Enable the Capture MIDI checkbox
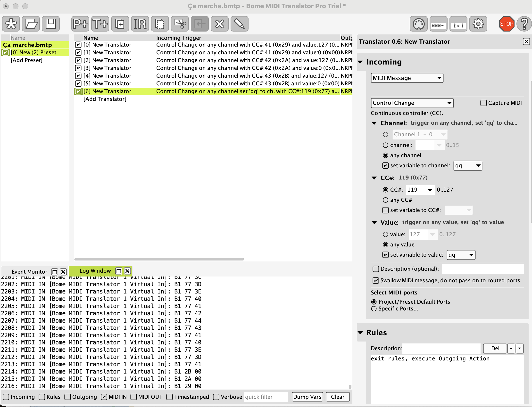Viewport: 532px width, 407px height. 483,103
